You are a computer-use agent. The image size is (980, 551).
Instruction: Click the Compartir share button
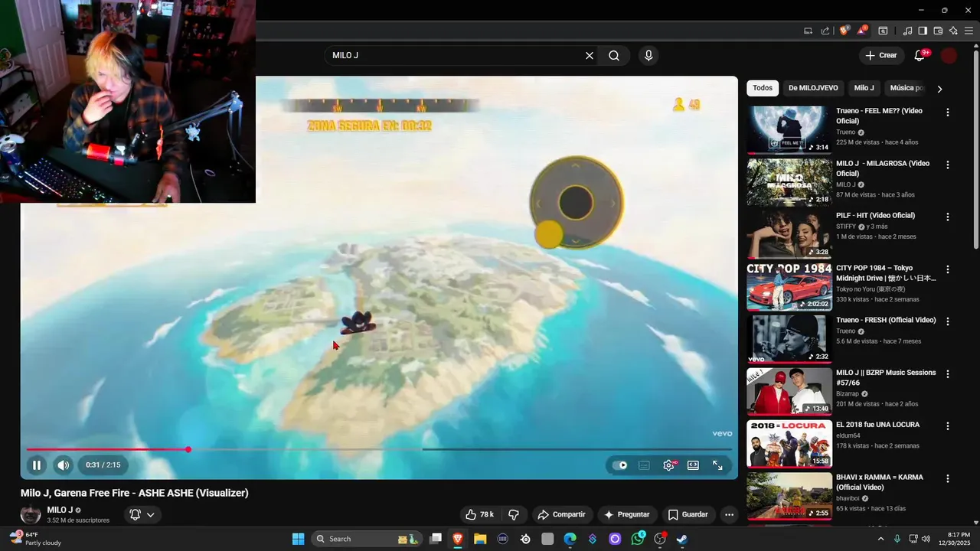pos(561,514)
